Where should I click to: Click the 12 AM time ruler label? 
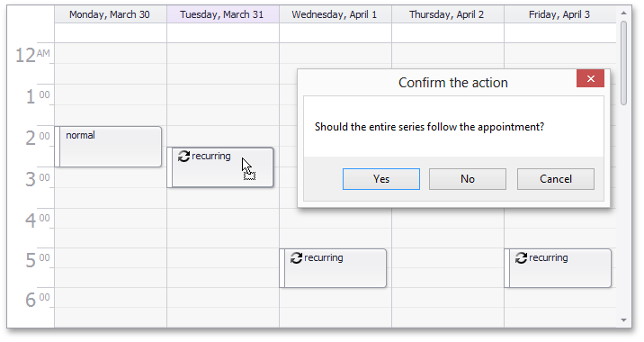pos(32,55)
